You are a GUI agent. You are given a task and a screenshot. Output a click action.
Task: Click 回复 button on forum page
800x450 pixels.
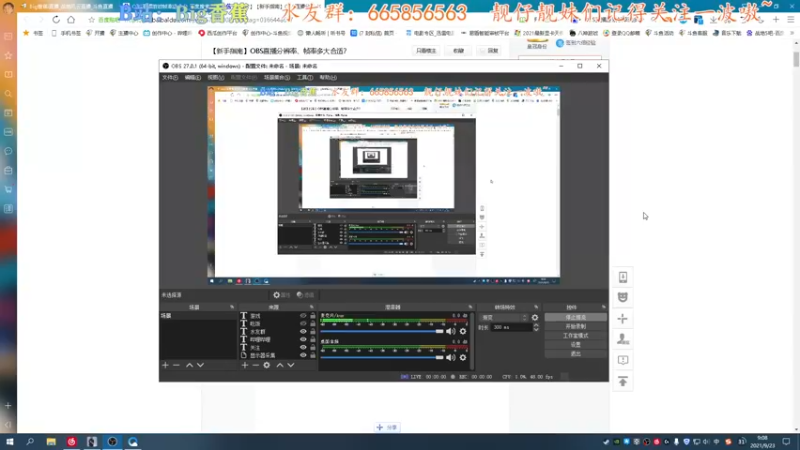pyautogui.click(x=490, y=51)
